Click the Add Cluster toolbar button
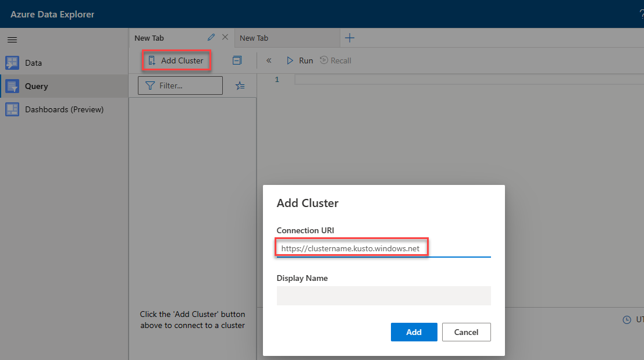The image size is (644, 360). 176,60
